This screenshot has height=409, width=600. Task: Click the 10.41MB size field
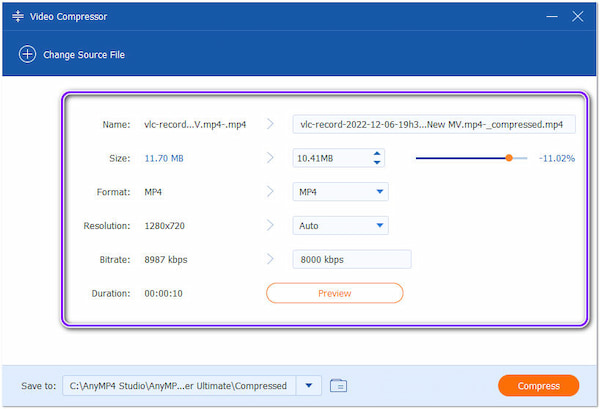(x=339, y=158)
